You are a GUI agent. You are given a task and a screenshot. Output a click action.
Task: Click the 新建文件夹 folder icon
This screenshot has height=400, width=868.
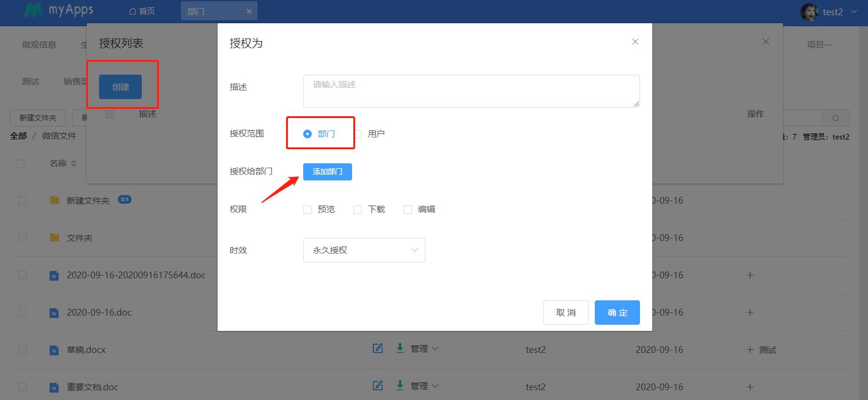[x=55, y=201]
